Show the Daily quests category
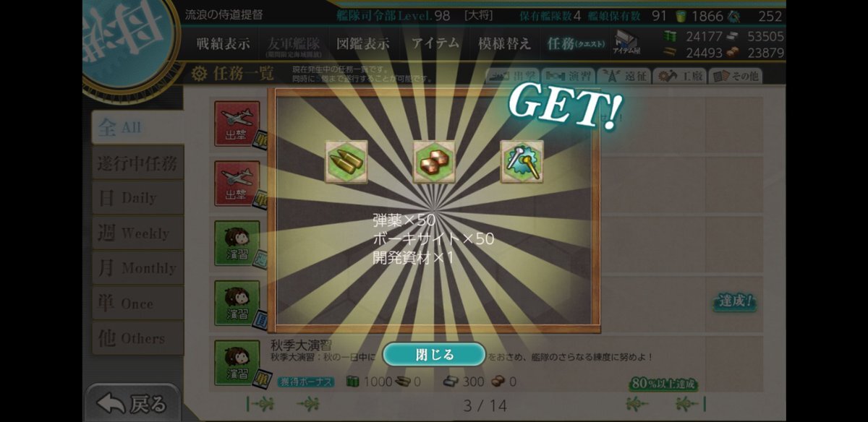Image resolution: width=868 pixels, height=422 pixels. tap(137, 197)
